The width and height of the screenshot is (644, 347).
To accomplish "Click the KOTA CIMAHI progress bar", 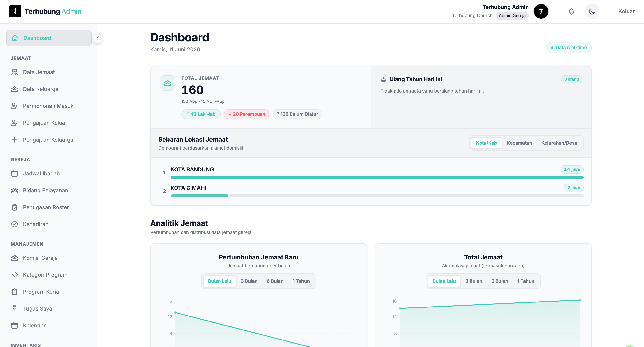I will 377,196.
